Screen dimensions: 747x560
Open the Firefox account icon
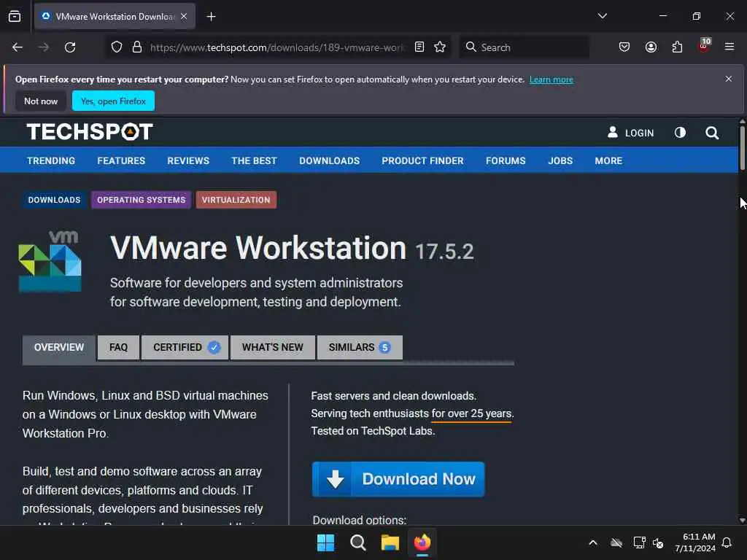[x=651, y=47]
